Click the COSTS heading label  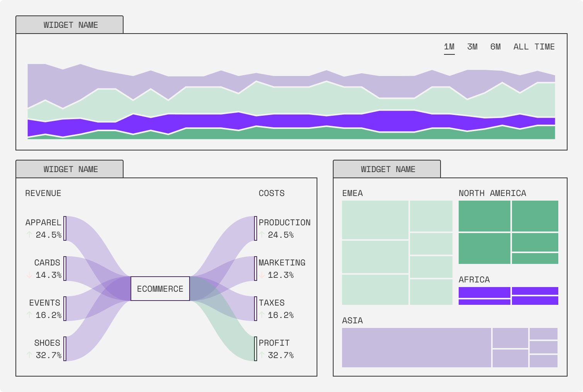pos(271,193)
